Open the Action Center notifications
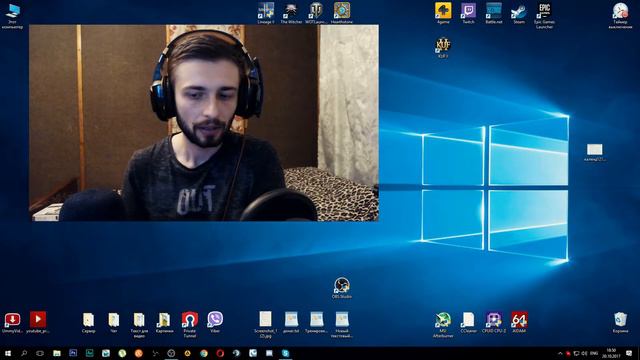Screen dimensions: 640x360 pyautogui.click(x=629, y=353)
